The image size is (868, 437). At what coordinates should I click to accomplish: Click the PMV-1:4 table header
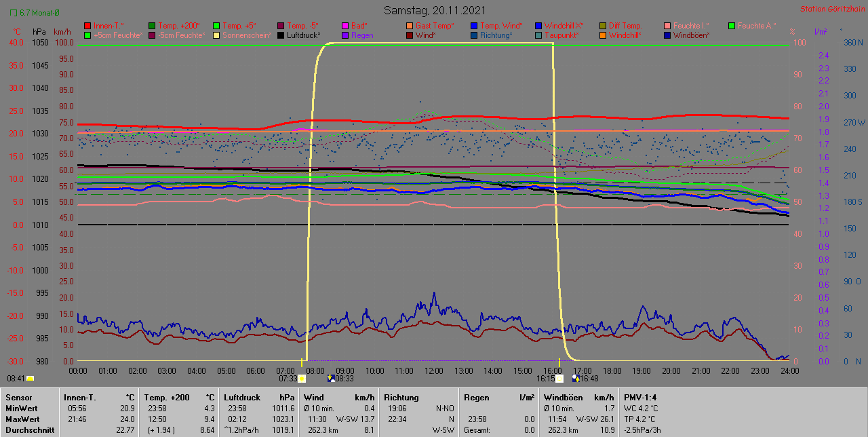pos(640,398)
